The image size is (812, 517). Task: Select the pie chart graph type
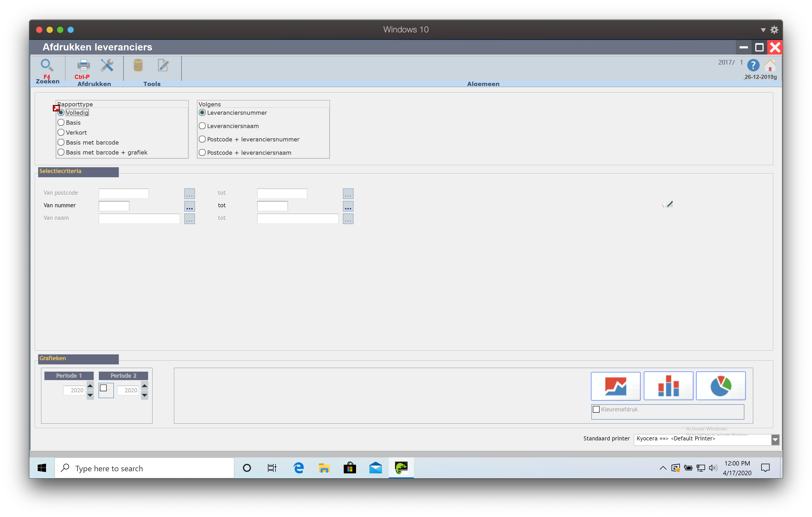point(721,386)
